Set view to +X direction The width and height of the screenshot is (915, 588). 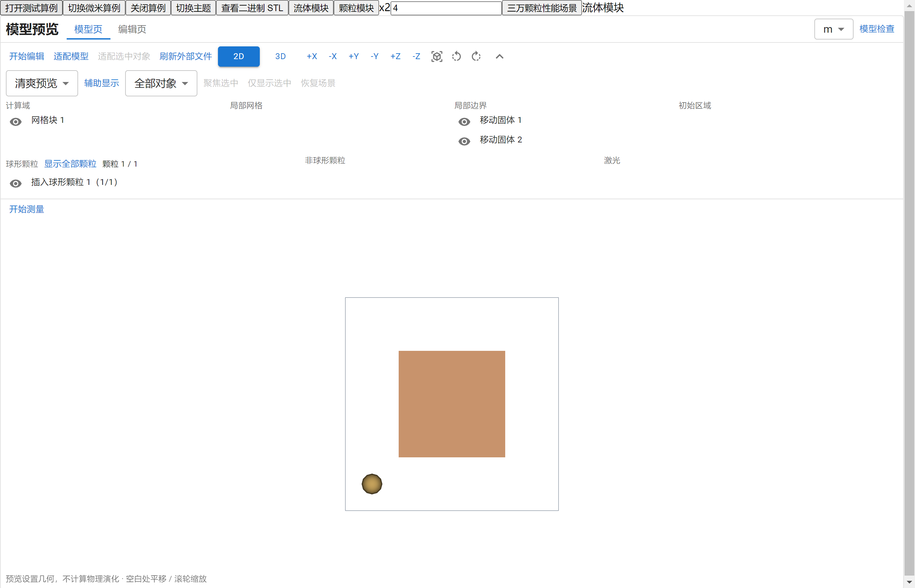point(312,57)
